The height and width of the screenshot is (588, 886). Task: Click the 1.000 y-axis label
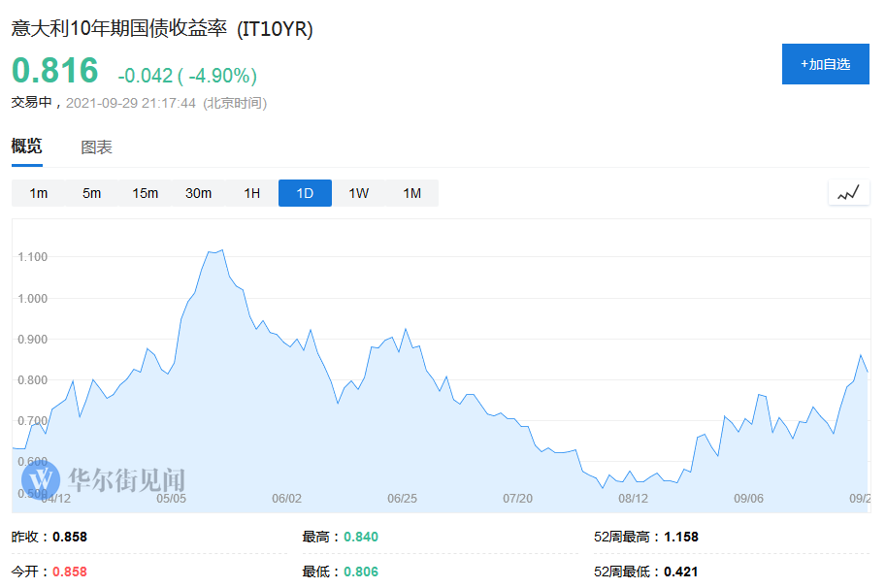33,299
